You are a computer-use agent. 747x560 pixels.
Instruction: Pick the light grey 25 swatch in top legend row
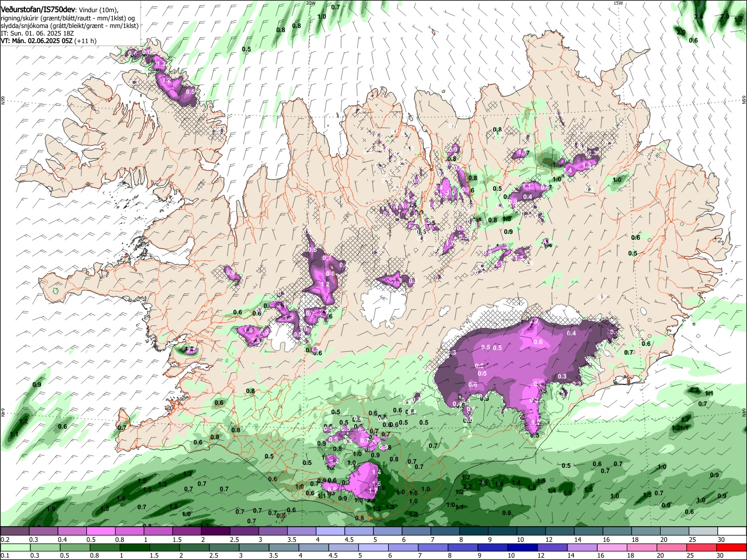coord(704,531)
